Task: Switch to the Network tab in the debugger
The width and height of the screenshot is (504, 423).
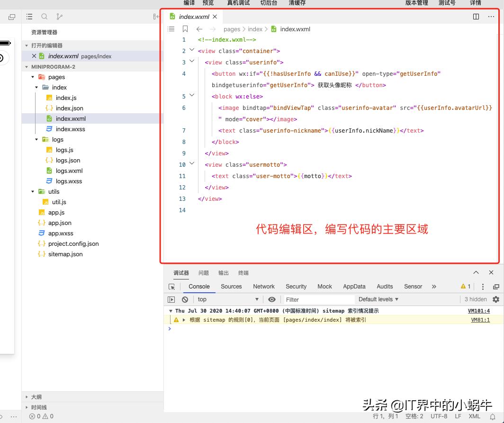Action: click(x=263, y=287)
